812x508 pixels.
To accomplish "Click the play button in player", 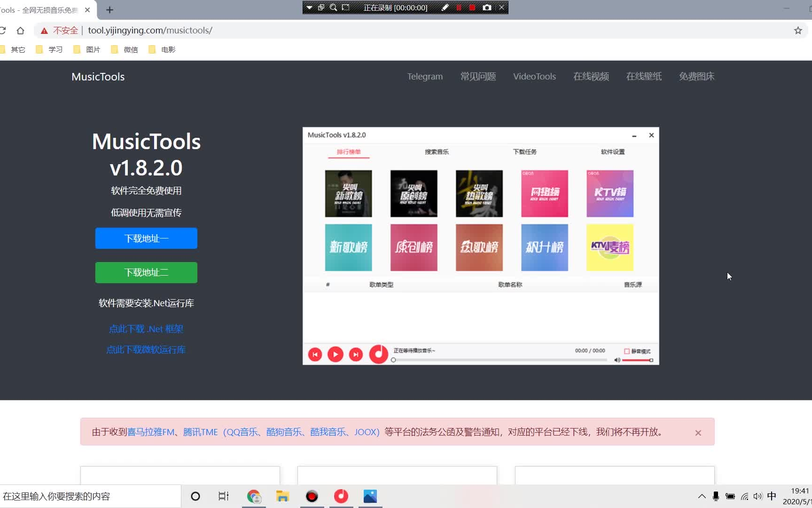I will (x=335, y=354).
